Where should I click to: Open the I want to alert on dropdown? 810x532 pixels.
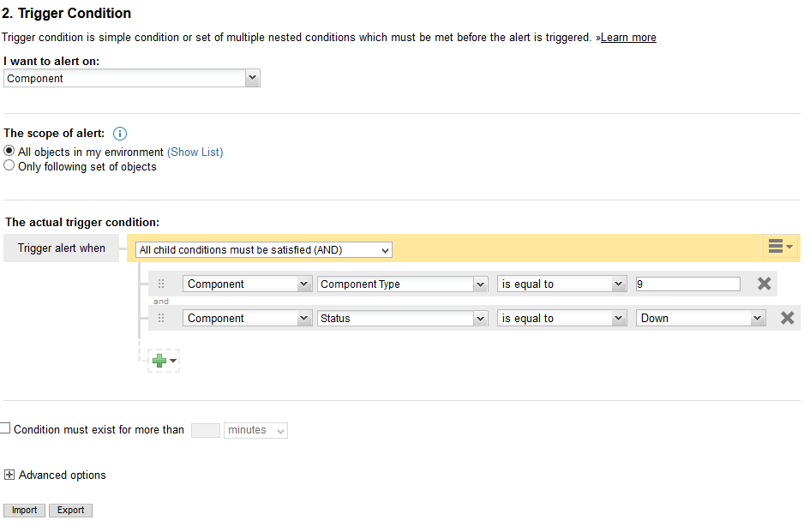tap(131, 78)
